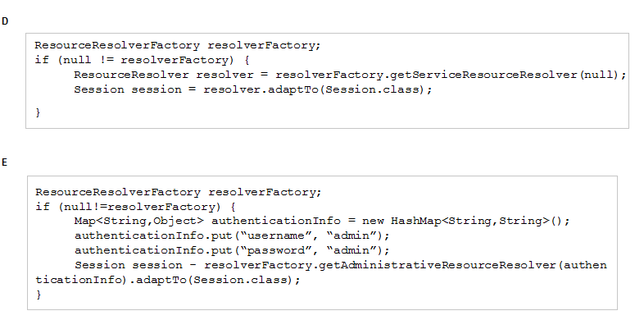The height and width of the screenshot is (320, 644).
Task: Click the HashMap<String,String> declaration line in E
Action: click(322, 222)
